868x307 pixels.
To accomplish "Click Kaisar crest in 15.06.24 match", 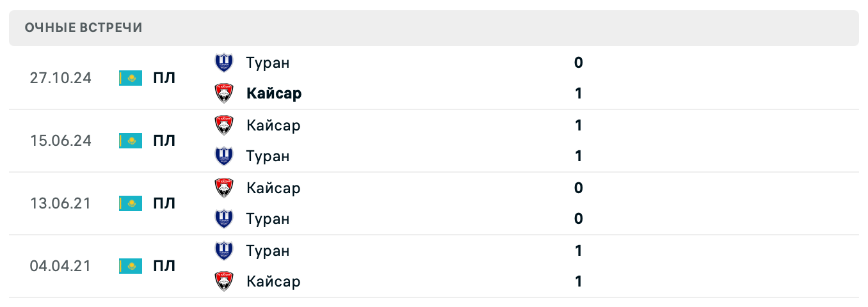I will (223, 125).
